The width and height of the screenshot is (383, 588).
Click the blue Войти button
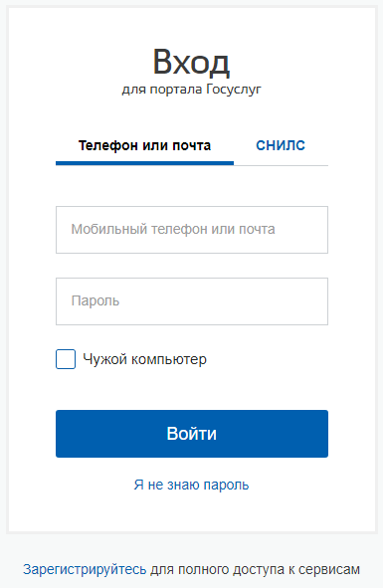coord(192,434)
